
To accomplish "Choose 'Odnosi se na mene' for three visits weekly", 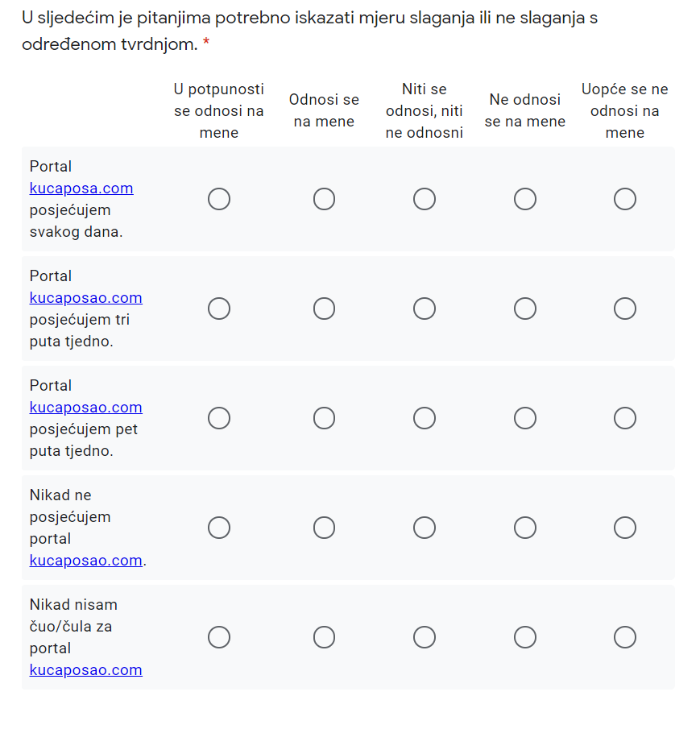I will (324, 309).
